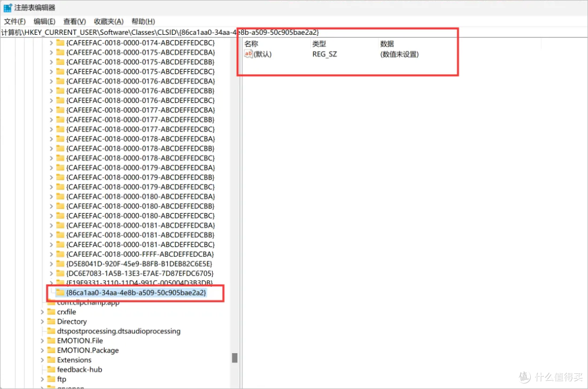Expand the Extensions key
This screenshot has width=588, height=389.
tap(42, 360)
